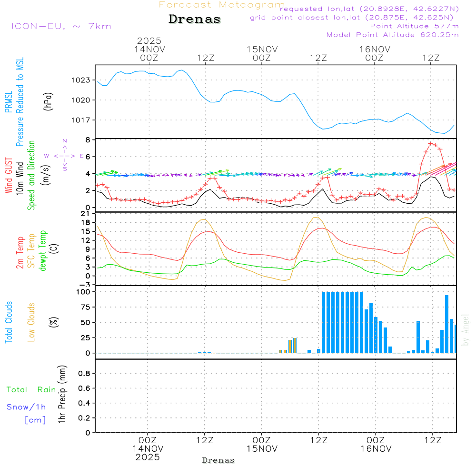476x476 pixels.
Task: Click the 15NOV 00Z label on top axis
Action: pyautogui.click(x=261, y=53)
